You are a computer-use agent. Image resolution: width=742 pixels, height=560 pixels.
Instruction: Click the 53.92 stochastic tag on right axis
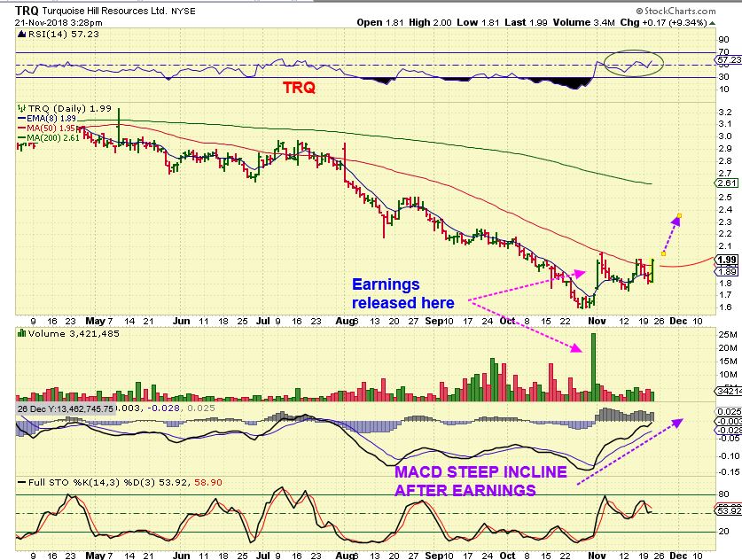[x=730, y=511]
